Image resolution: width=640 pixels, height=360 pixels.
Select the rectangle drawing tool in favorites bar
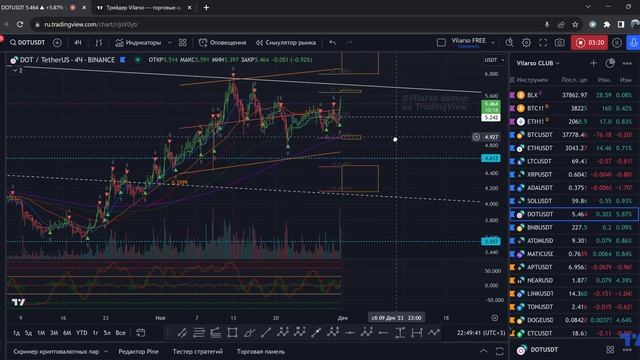232,333
